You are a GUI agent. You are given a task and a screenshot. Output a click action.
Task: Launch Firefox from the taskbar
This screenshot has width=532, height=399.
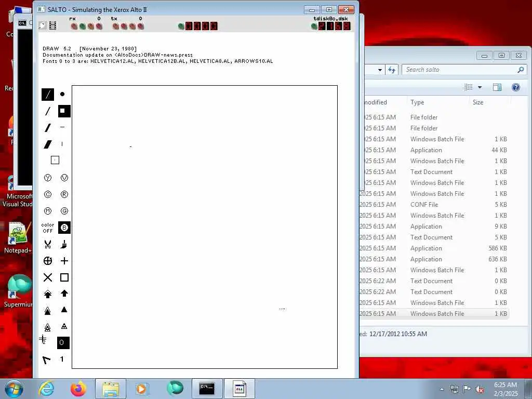tap(78, 389)
